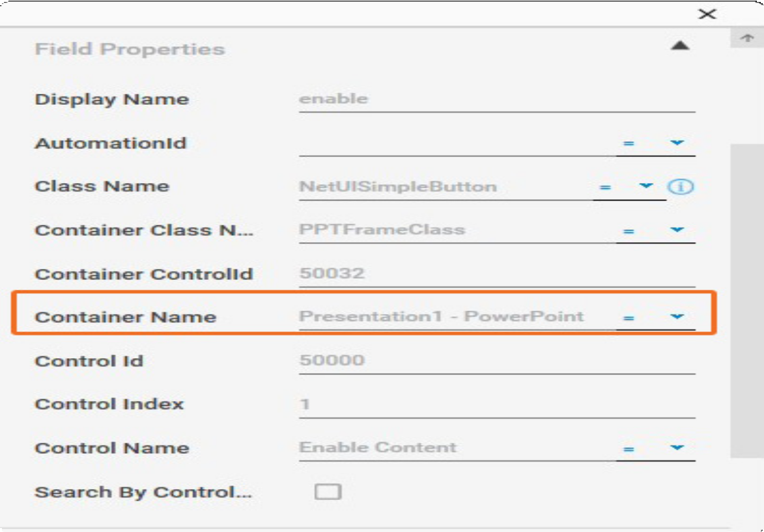Click the Control Id field 50000
This screenshot has height=532, width=764.
(497, 361)
